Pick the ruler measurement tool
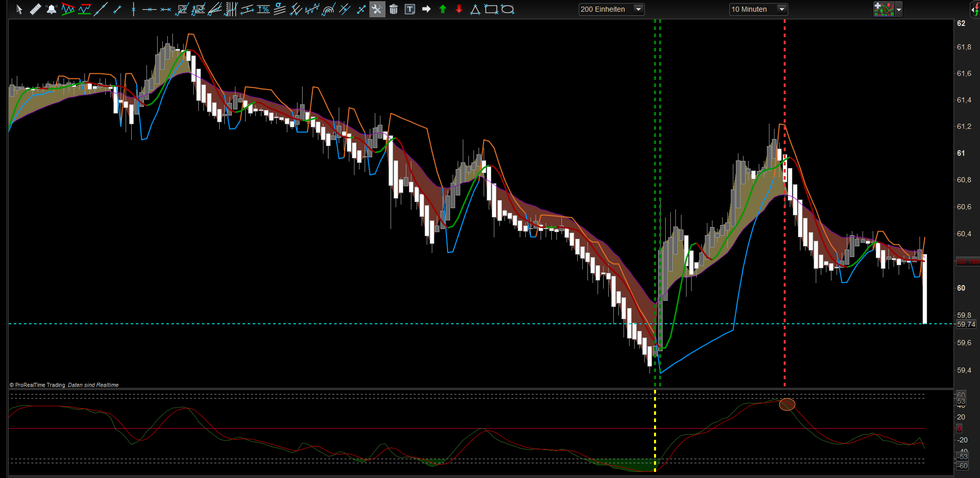 [x=35, y=9]
